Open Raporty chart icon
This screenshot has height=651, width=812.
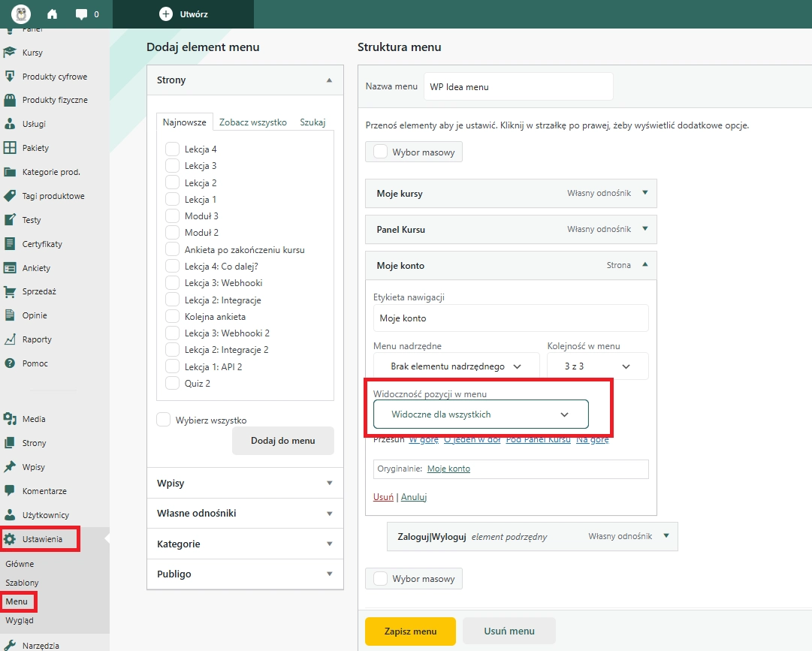point(10,339)
